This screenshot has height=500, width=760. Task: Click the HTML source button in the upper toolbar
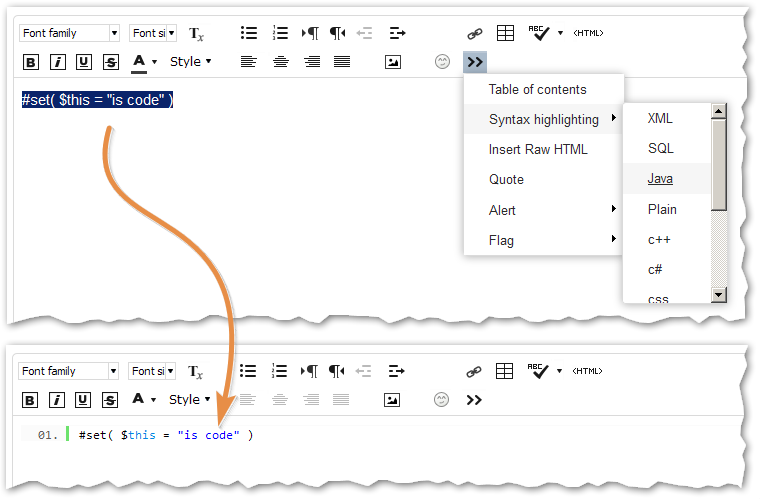click(589, 33)
